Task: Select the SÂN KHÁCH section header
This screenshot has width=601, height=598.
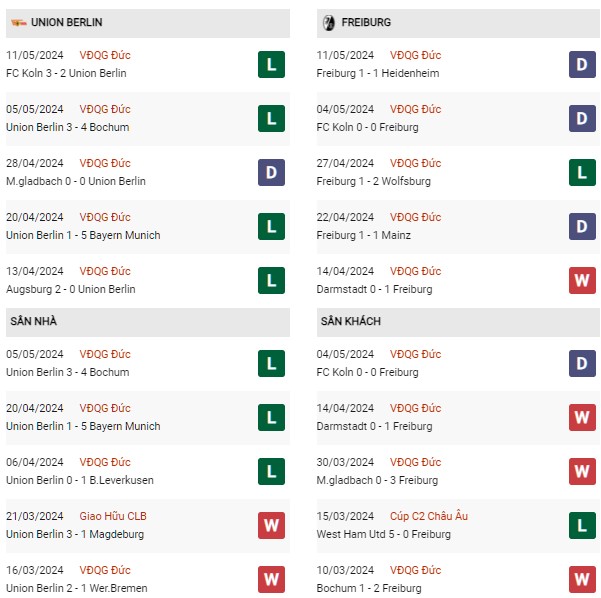Action: (x=458, y=322)
